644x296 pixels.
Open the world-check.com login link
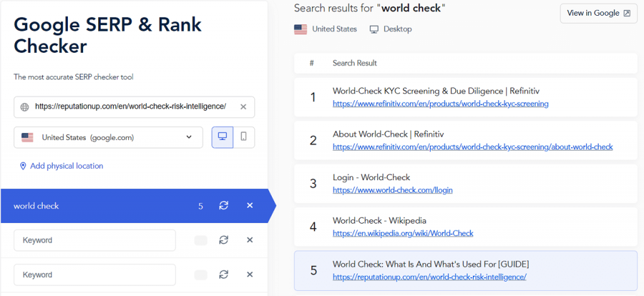click(x=392, y=190)
